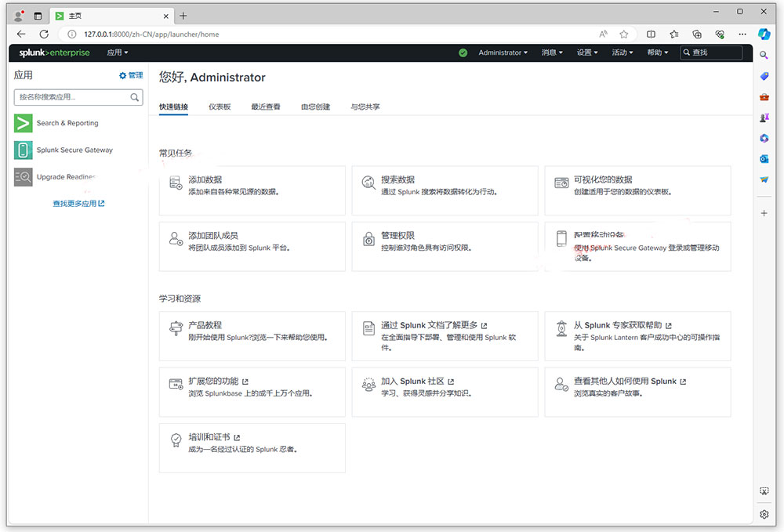
Task: Click the browser address bar URL
Action: tap(151, 34)
